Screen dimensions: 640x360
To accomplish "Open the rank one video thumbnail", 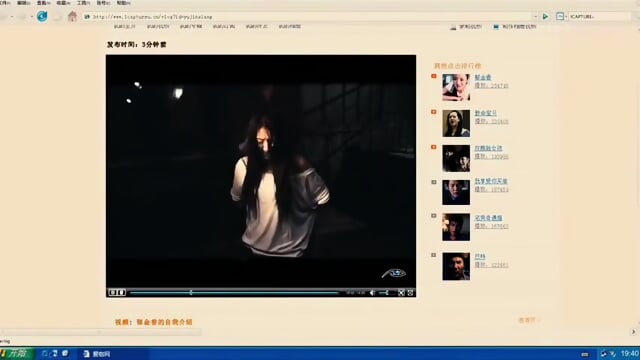I will coord(456,87).
